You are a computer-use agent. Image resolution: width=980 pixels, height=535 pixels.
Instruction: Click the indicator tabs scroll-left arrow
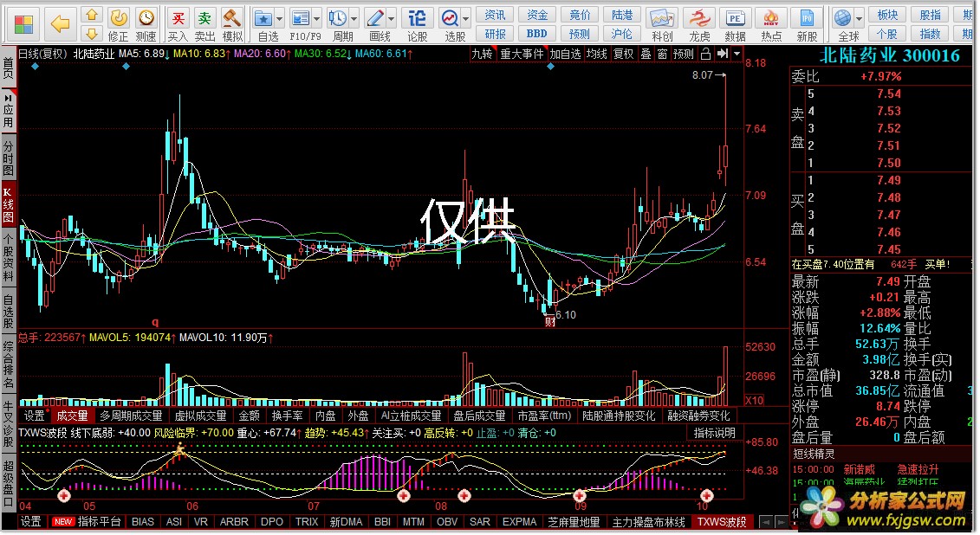point(766,522)
